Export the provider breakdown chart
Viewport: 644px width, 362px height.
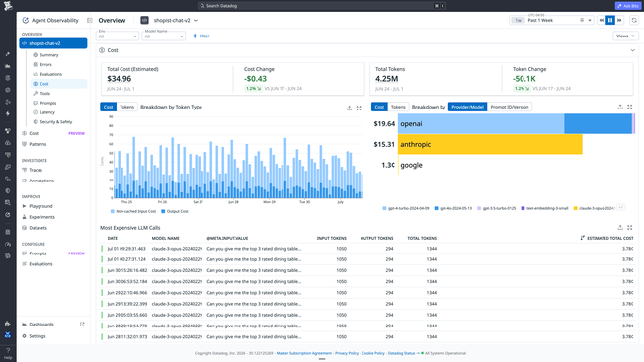pyautogui.click(x=620, y=107)
